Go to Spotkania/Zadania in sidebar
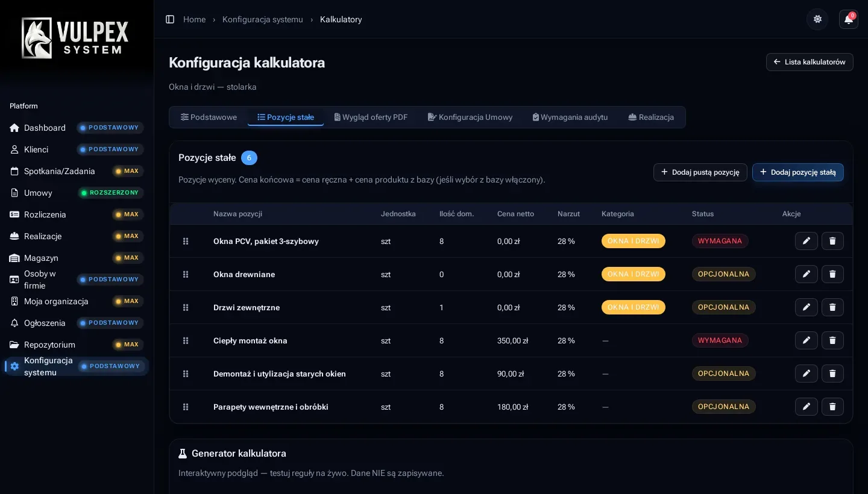The width and height of the screenshot is (868, 494). [77, 171]
